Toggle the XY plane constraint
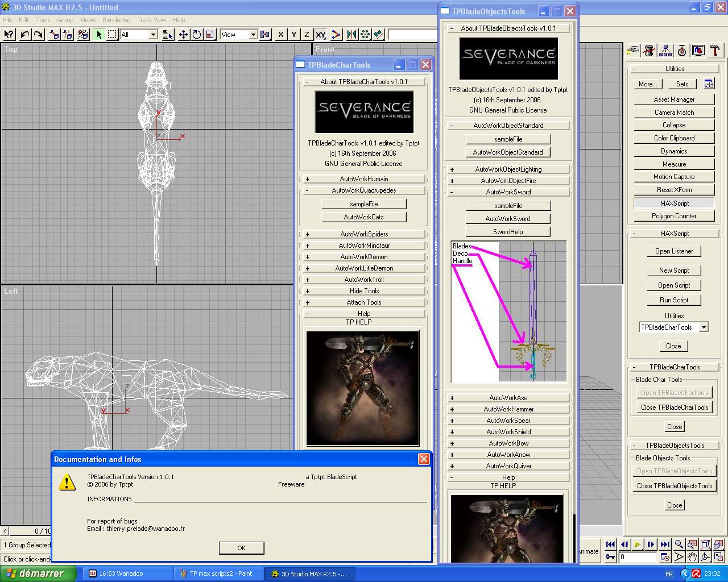 (x=321, y=35)
